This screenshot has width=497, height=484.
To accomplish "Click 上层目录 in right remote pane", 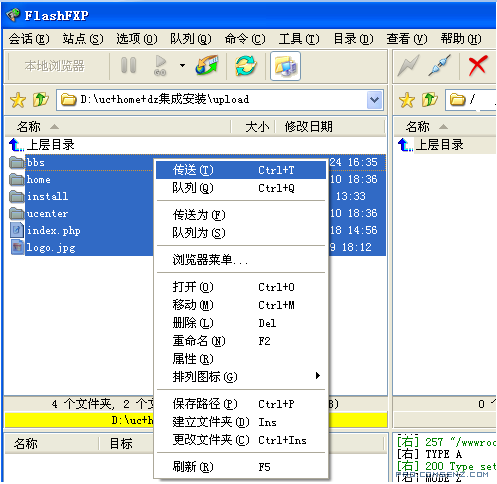I will tap(440, 145).
